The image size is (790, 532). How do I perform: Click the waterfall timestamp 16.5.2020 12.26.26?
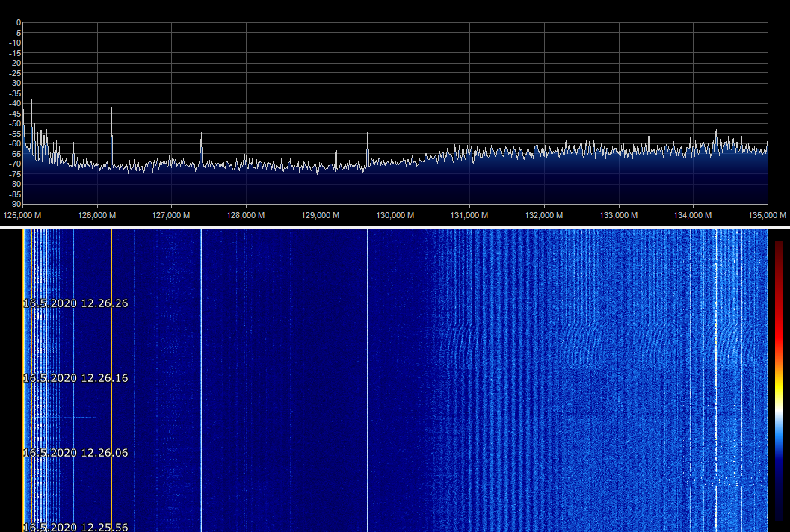[76, 303]
